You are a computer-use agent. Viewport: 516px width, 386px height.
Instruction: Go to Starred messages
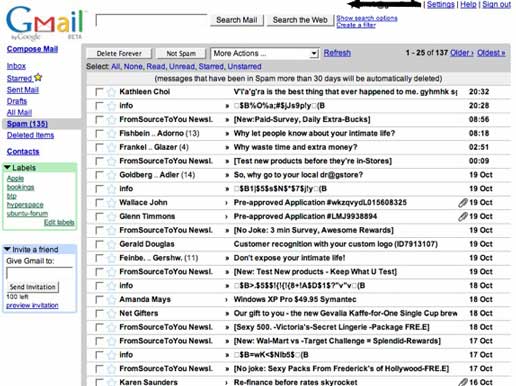pyautogui.click(x=19, y=79)
